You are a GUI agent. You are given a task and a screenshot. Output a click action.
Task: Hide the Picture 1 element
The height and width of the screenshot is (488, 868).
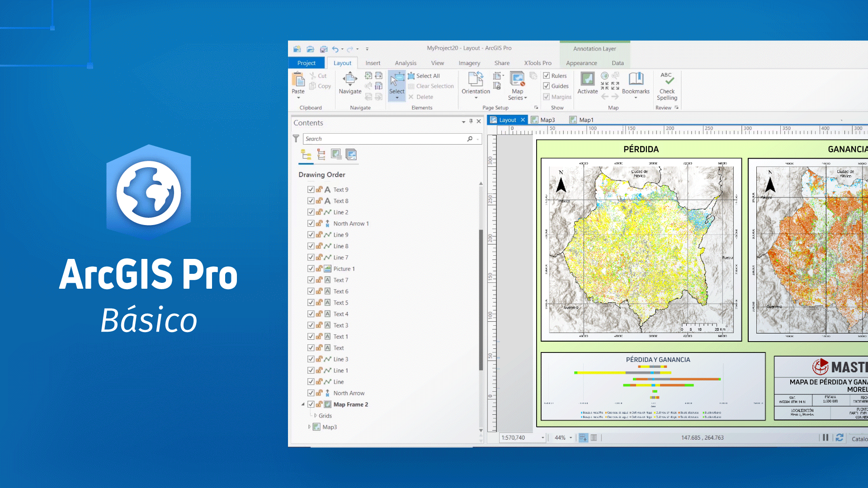coord(311,268)
